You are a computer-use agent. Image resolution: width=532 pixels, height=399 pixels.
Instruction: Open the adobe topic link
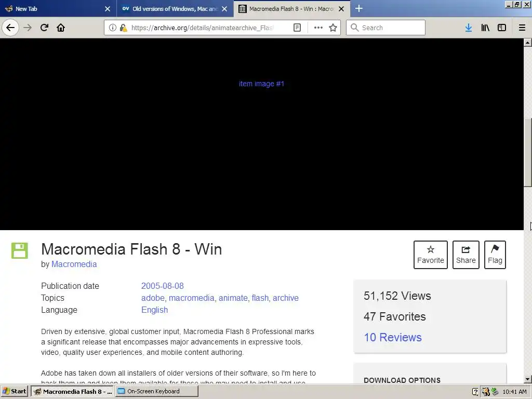point(153,298)
